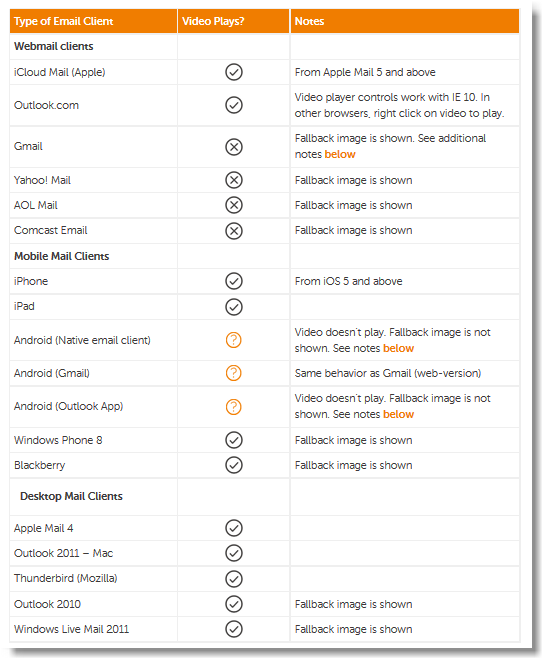
Task: Open the 'below' link in the Android Outlook App notes
Action: 398,414
